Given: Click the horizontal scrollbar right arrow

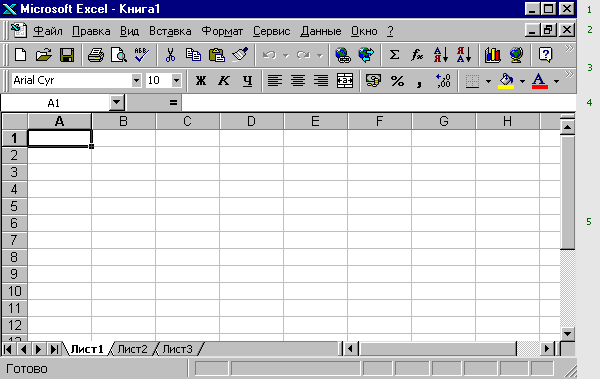Looking at the screenshot, I should pos(547,349).
